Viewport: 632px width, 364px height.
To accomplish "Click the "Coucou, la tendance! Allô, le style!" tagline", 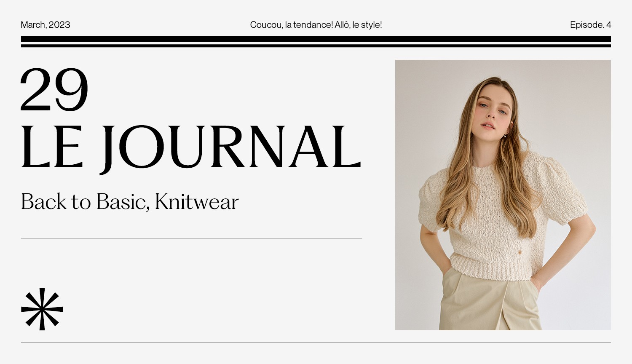I will point(316,24).
